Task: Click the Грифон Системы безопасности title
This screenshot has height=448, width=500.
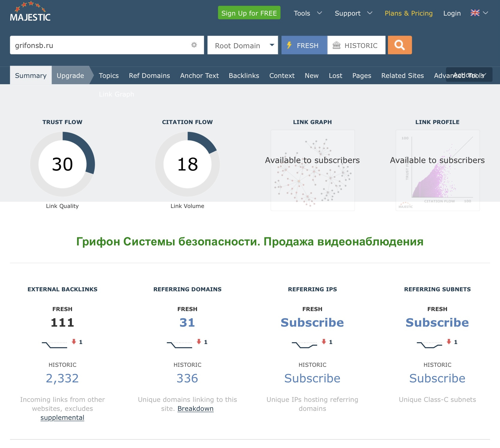Action: pos(250,242)
